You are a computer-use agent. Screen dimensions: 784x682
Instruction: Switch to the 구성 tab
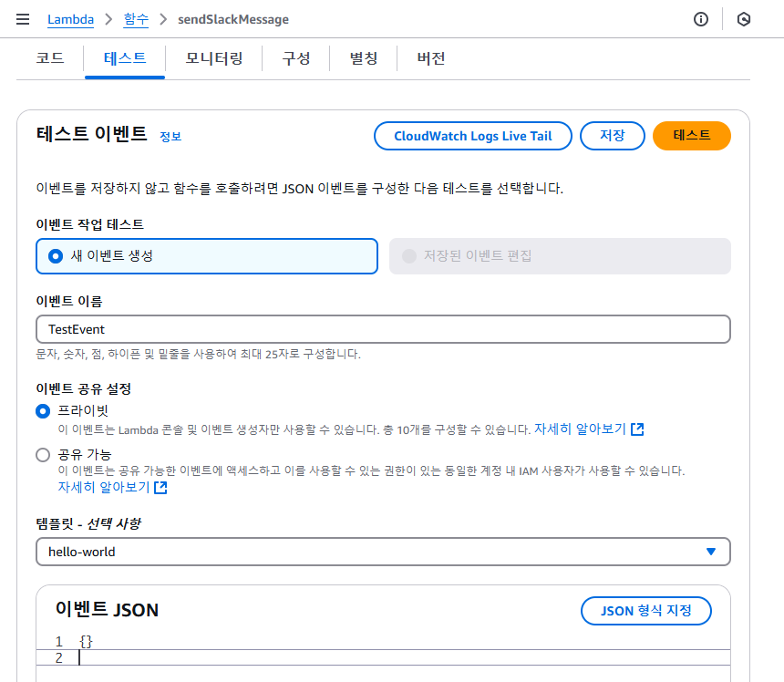296,58
